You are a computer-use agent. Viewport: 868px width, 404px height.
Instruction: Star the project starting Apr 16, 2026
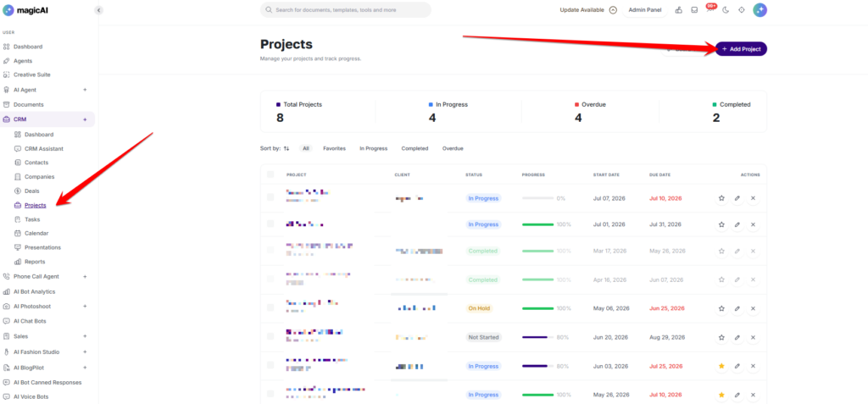pos(721,279)
